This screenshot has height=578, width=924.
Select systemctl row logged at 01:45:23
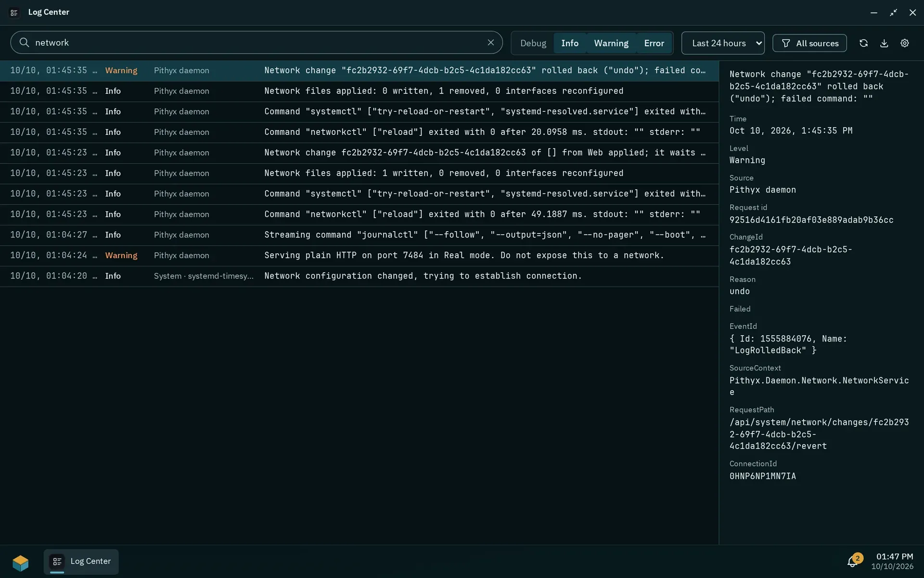pyautogui.click(x=359, y=194)
